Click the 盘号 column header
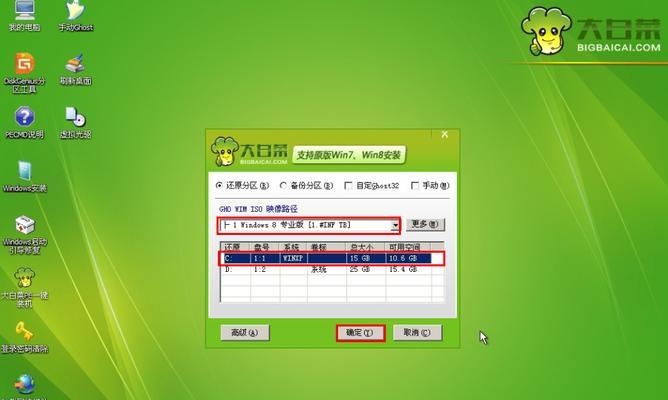The height and width of the screenshot is (400, 668). 265,247
